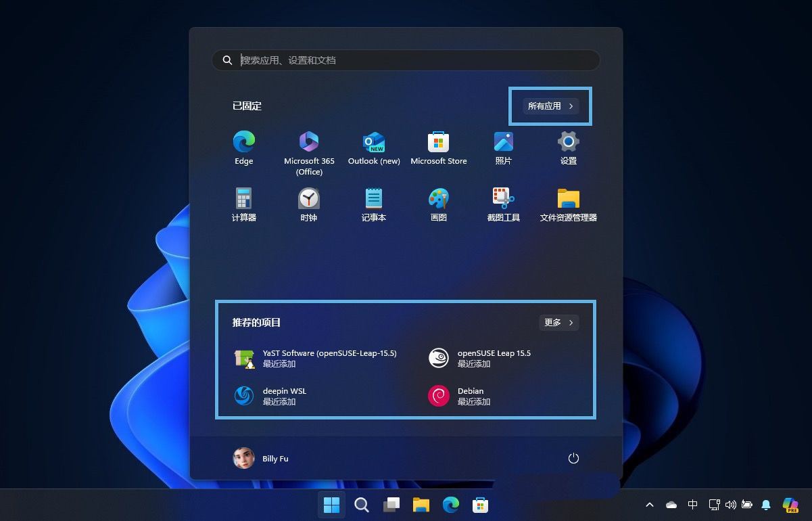This screenshot has height=521, width=812.
Task: Open Outlook (new) pinned app
Action: [x=374, y=148]
